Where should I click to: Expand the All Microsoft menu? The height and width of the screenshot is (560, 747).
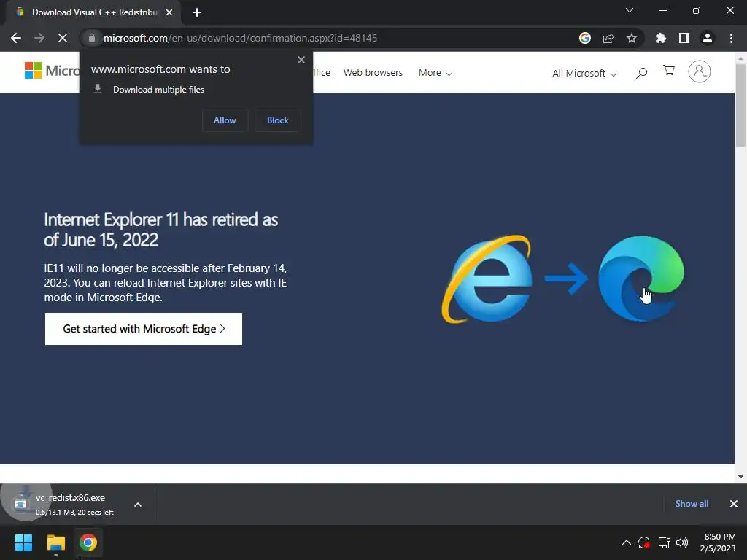pyautogui.click(x=584, y=74)
